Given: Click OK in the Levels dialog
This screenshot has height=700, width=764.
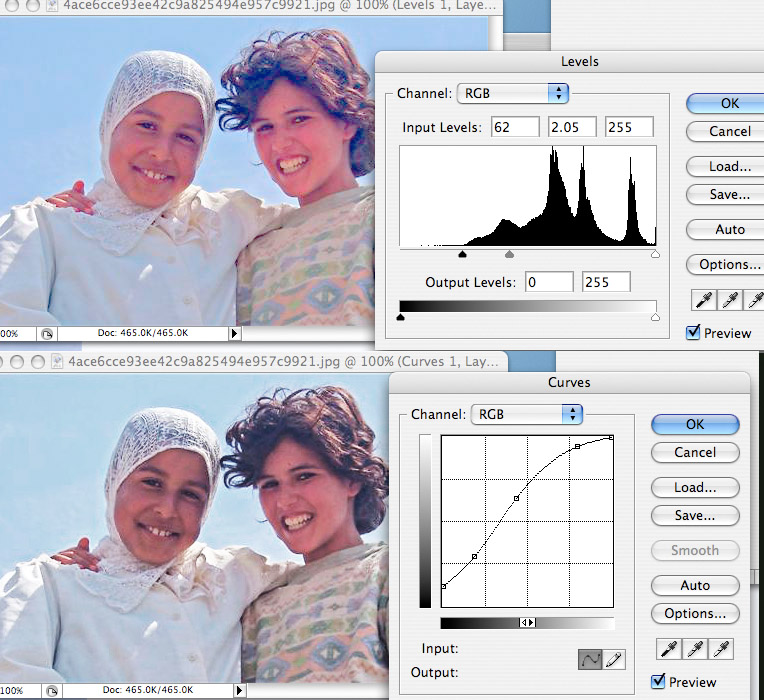Looking at the screenshot, I should click(x=729, y=103).
